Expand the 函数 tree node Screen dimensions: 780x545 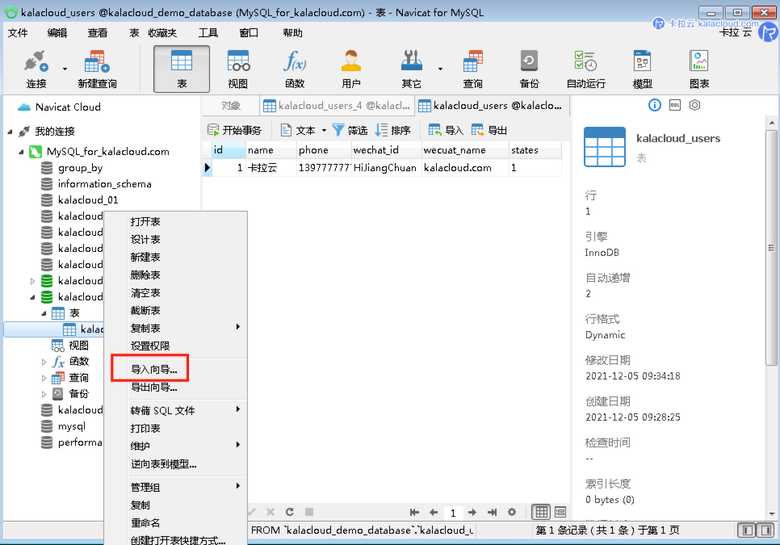pyautogui.click(x=44, y=362)
